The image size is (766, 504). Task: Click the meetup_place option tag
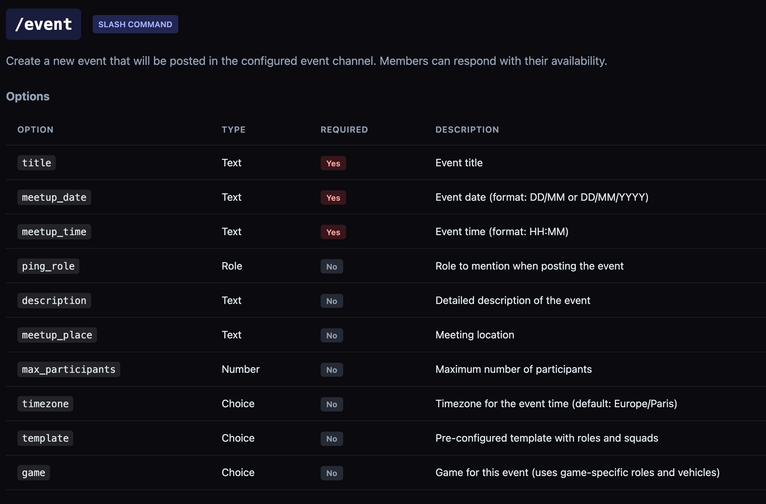[57, 335]
